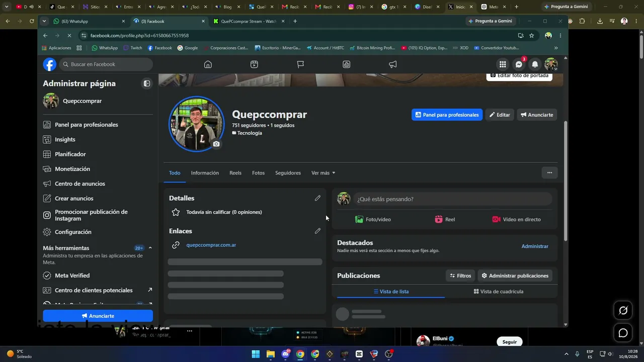Switch to the Reels profile tab
The height and width of the screenshot is (362, 644).
tap(235, 173)
